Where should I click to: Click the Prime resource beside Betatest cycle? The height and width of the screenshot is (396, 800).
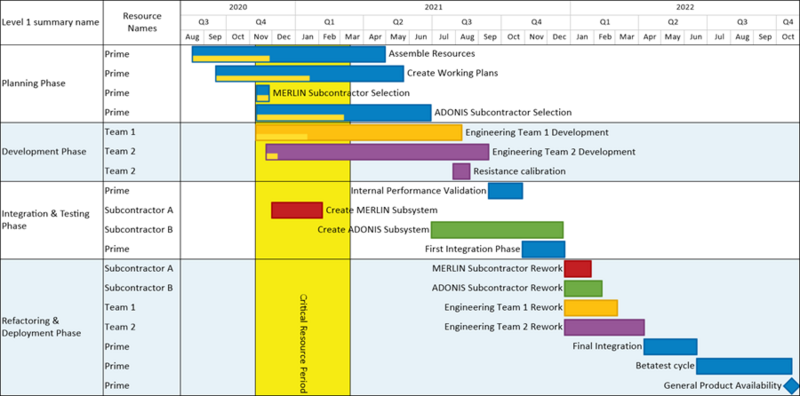click(x=117, y=366)
